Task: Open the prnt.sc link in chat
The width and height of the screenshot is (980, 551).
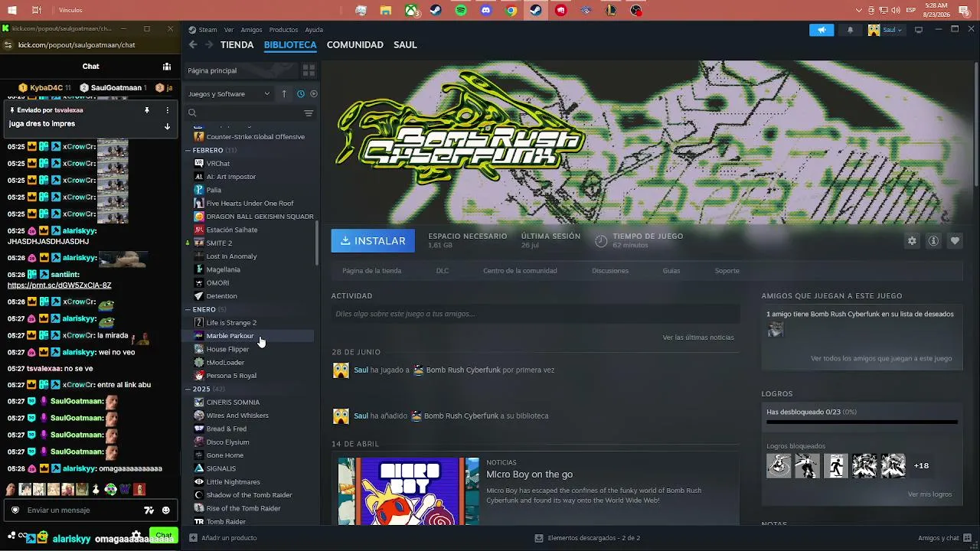Action: pos(59,285)
